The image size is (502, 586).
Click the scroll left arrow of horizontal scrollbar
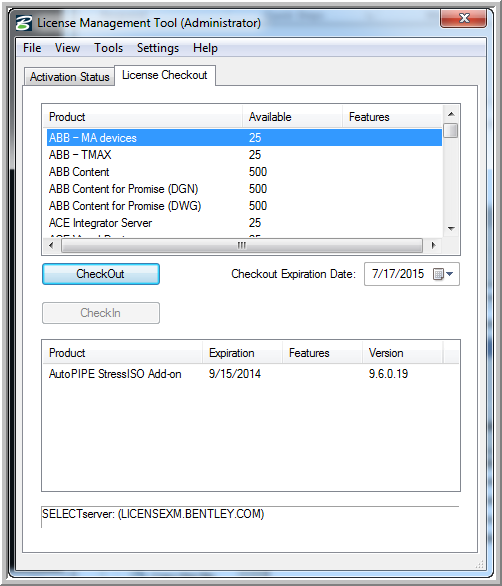pos(51,246)
